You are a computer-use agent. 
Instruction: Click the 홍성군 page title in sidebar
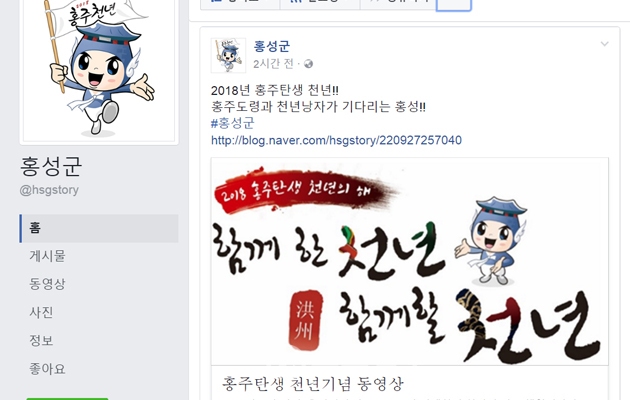(x=51, y=167)
